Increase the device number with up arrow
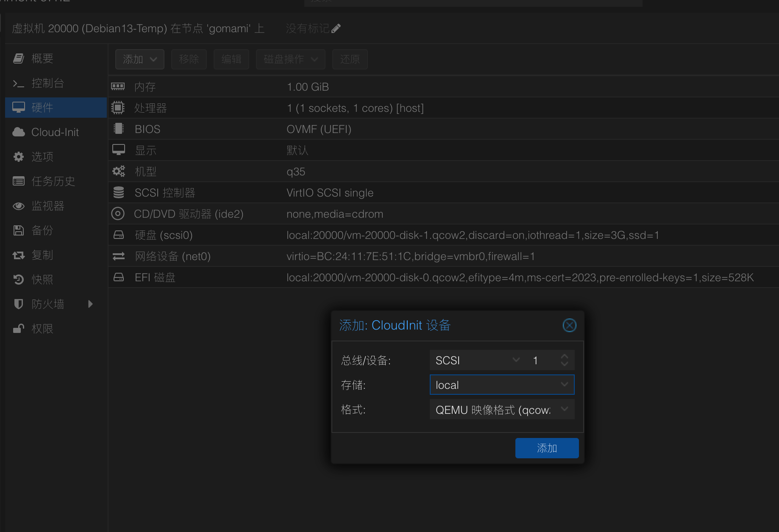Image resolution: width=779 pixels, height=532 pixels. 564,357
